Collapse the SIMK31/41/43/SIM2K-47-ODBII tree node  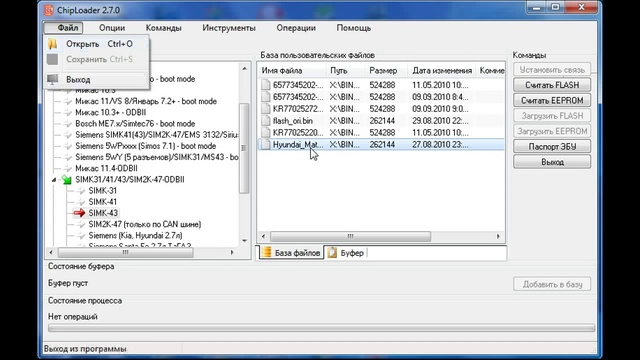coord(54,180)
